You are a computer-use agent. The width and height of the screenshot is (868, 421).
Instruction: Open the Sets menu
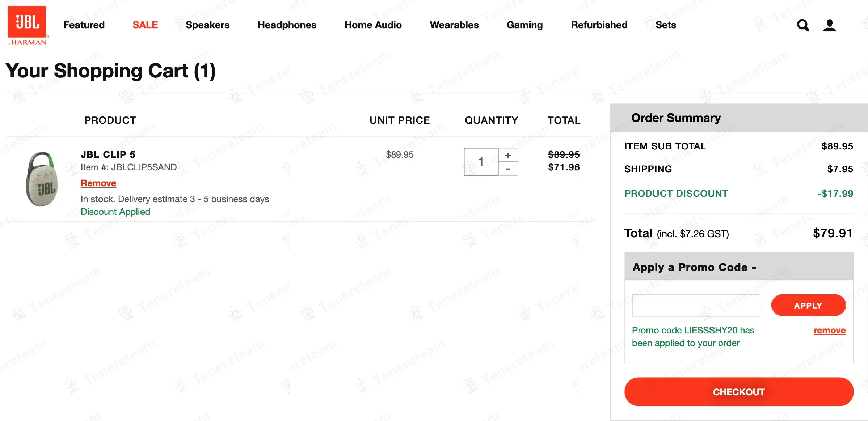[x=666, y=25]
